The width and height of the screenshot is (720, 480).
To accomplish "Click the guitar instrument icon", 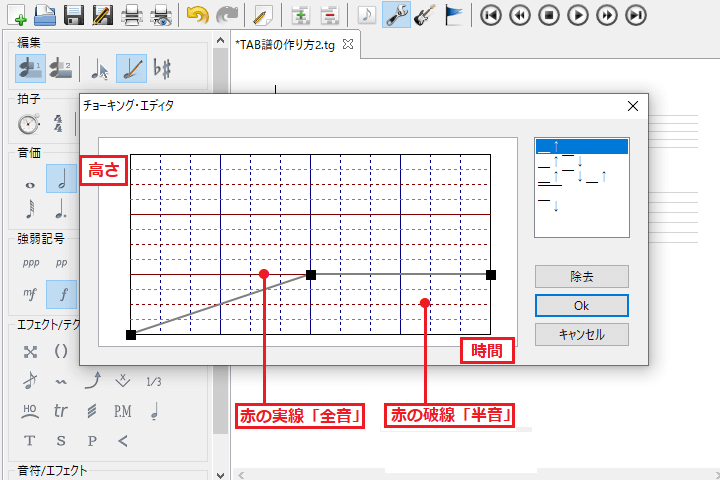I will coord(424,15).
